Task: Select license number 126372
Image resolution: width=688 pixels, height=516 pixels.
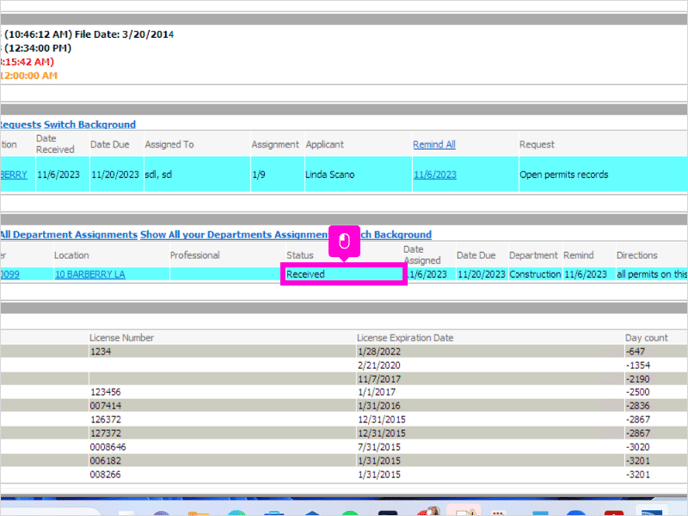Action: coord(105,419)
